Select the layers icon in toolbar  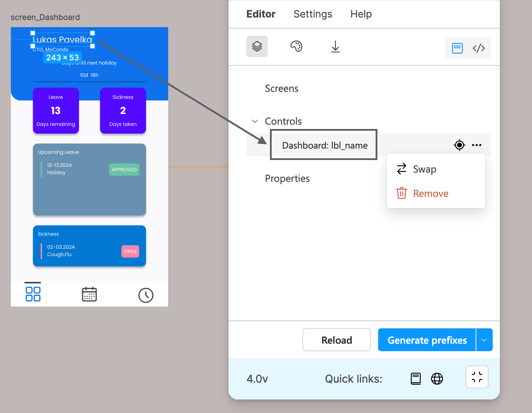pyautogui.click(x=257, y=46)
